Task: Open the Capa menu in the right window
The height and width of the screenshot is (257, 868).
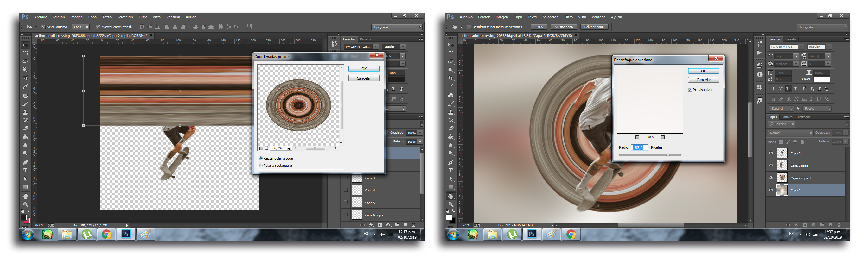Action: tap(518, 17)
